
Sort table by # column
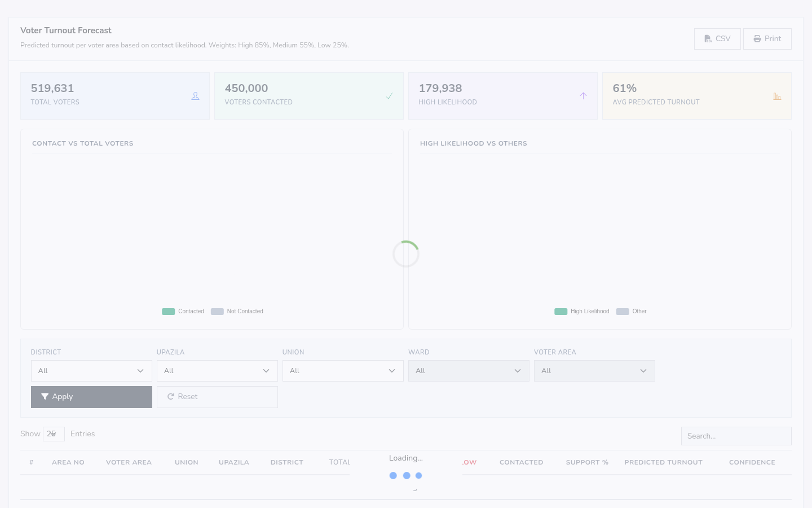32,462
